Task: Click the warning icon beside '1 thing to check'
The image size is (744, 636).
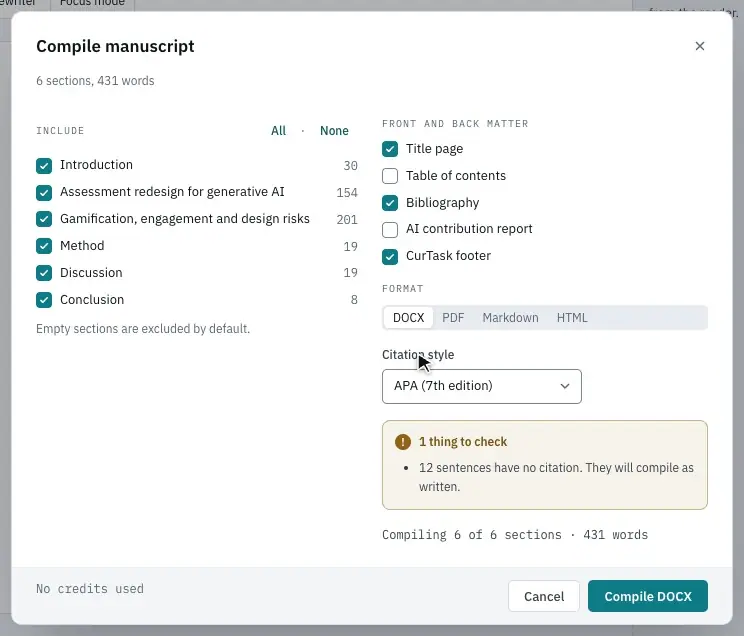Action: tap(402, 442)
